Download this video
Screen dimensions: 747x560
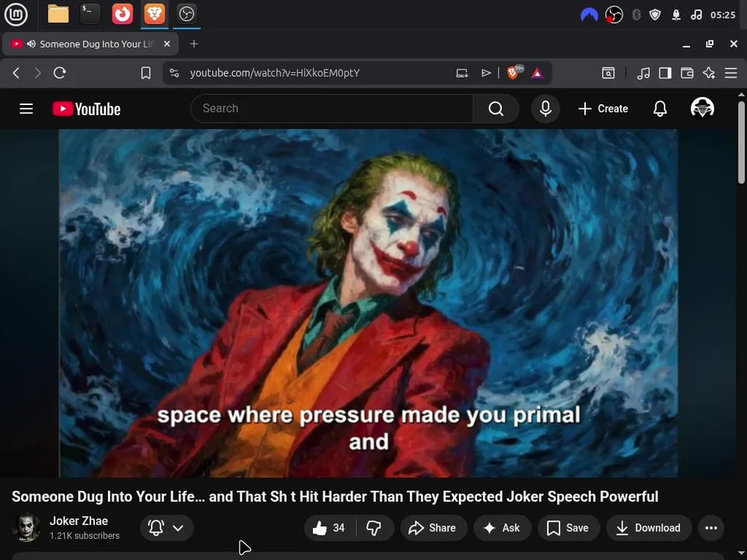click(649, 527)
